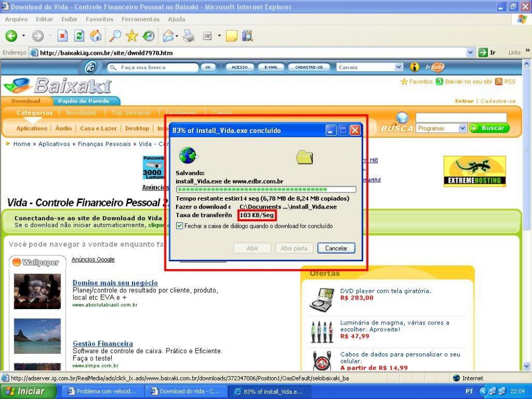Click the Windows flag throbber icon
The image size is (532, 399).
[521, 19]
